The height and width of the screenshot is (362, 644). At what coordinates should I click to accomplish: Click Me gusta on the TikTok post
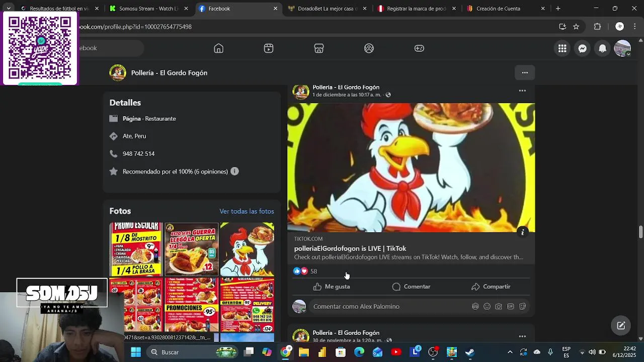[x=331, y=287]
